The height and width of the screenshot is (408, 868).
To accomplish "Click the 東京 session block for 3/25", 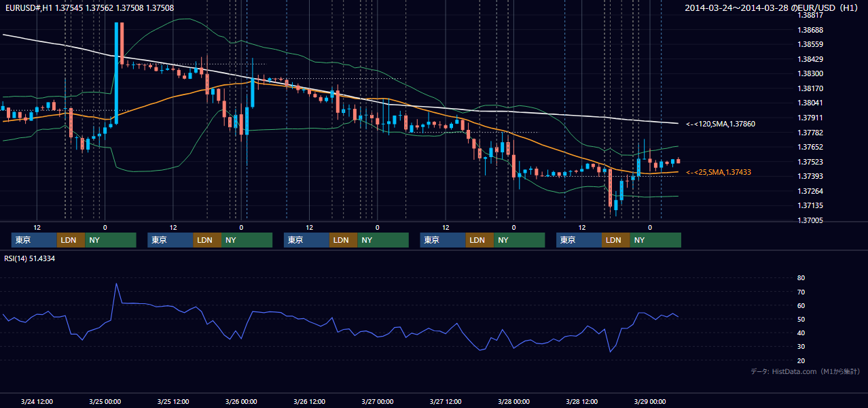I will [x=170, y=240].
